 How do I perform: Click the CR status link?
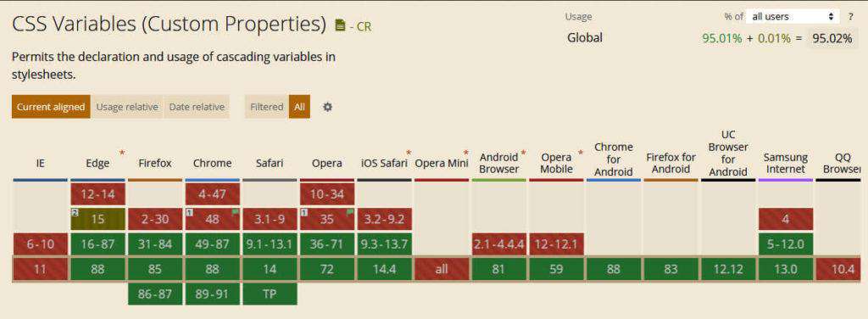click(x=364, y=26)
